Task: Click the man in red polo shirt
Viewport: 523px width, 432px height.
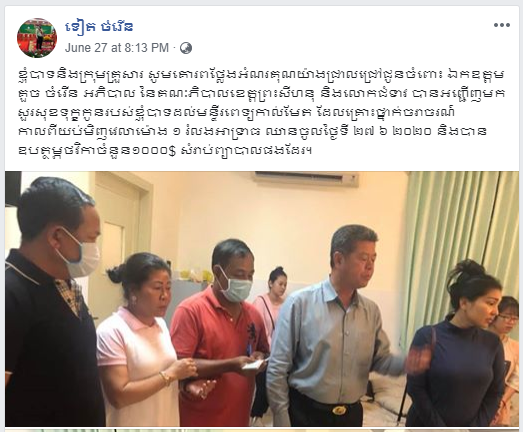Action: (220, 334)
